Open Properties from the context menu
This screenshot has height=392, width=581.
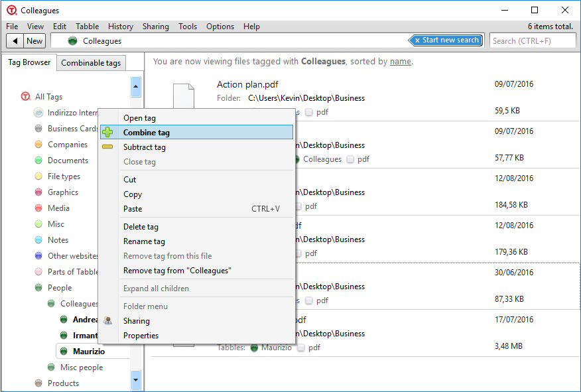coord(196,336)
